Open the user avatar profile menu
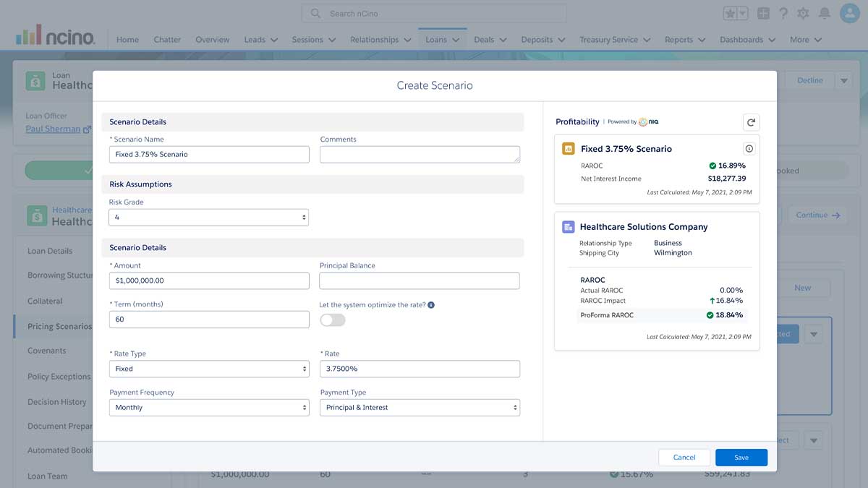The image size is (868, 488). click(849, 14)
